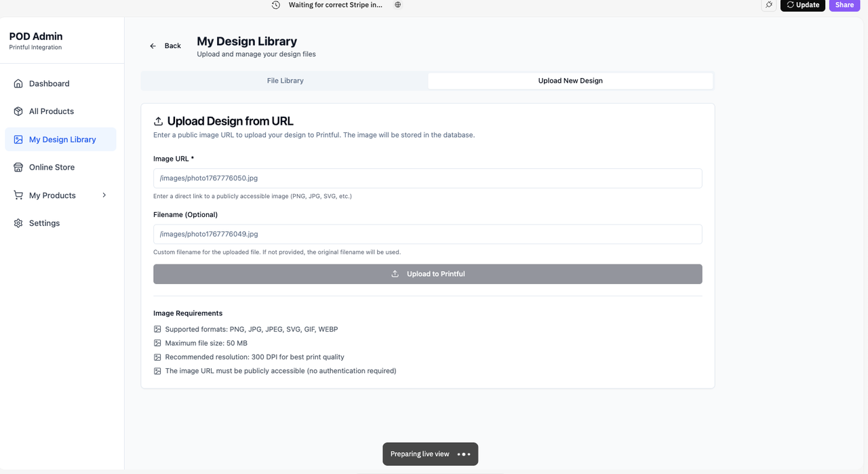Open the Upload New Design tab

[570, 80]
